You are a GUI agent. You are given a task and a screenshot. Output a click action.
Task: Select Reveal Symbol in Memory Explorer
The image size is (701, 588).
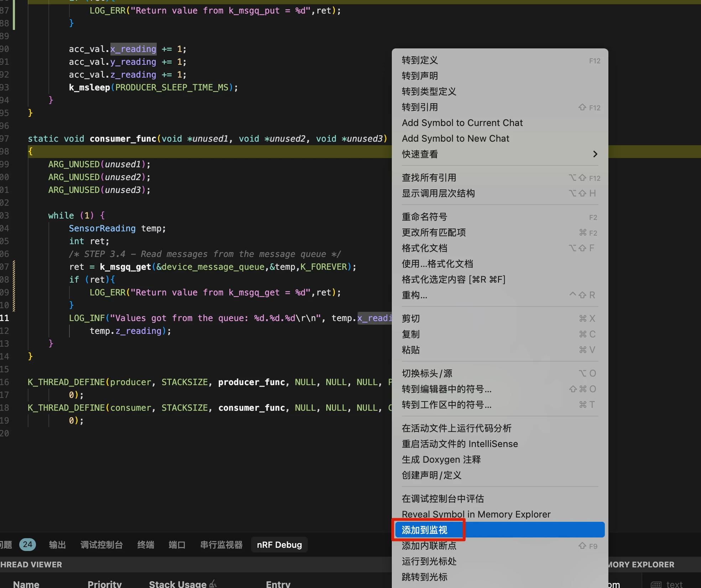coord(476,514)
